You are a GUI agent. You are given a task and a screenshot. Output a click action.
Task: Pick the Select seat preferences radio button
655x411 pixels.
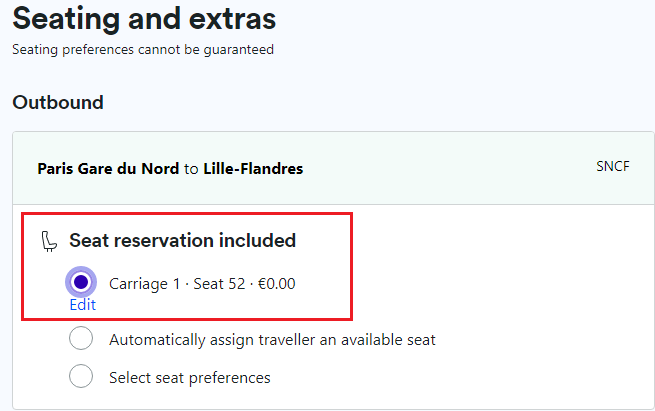pyautogui.click(x=81, y=376)
